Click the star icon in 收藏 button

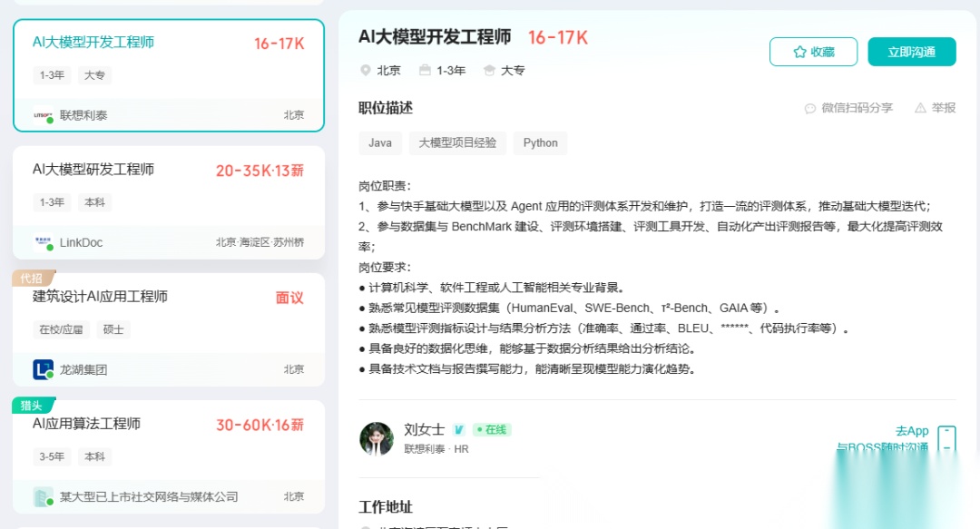pos(799,52)
